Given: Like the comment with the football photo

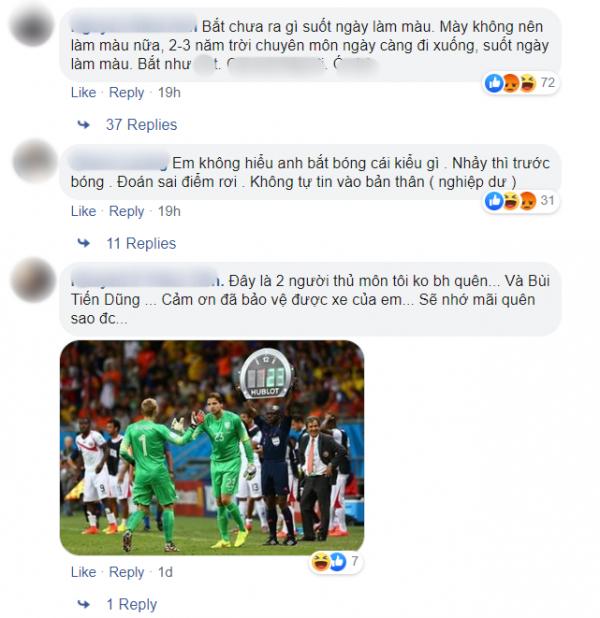Looking at the screenshot, I should click(x=84, y=572).
